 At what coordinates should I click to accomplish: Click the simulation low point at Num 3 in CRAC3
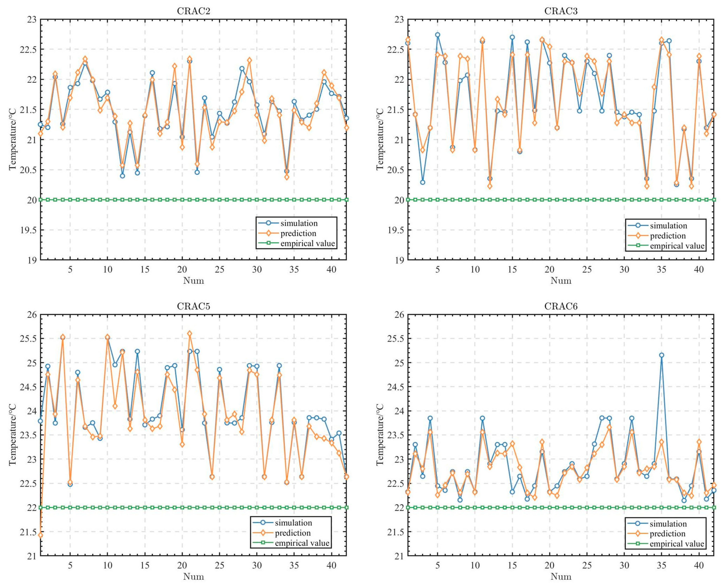[x=422, y=182]
